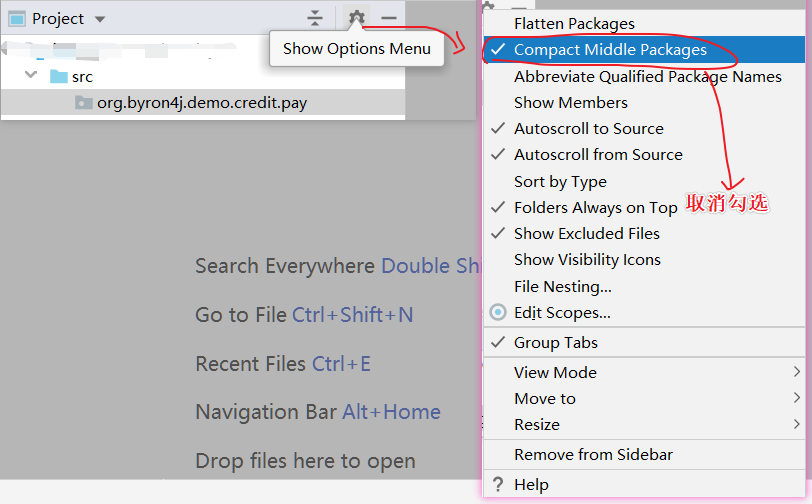
Task: Click the Go to File Ctrl+Shift+N hint
Action: [x=304, y=314]
